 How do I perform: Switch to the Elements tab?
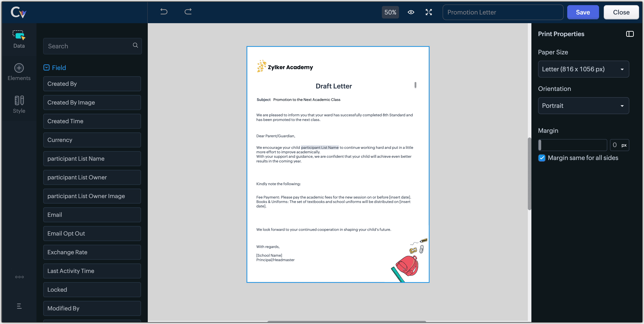pyautogui.click(x=19, y=72)
